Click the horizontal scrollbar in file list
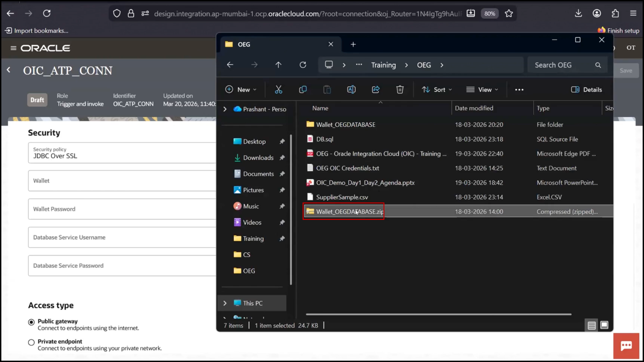Viewport: 644px width, 362px height. pos(438,314)
